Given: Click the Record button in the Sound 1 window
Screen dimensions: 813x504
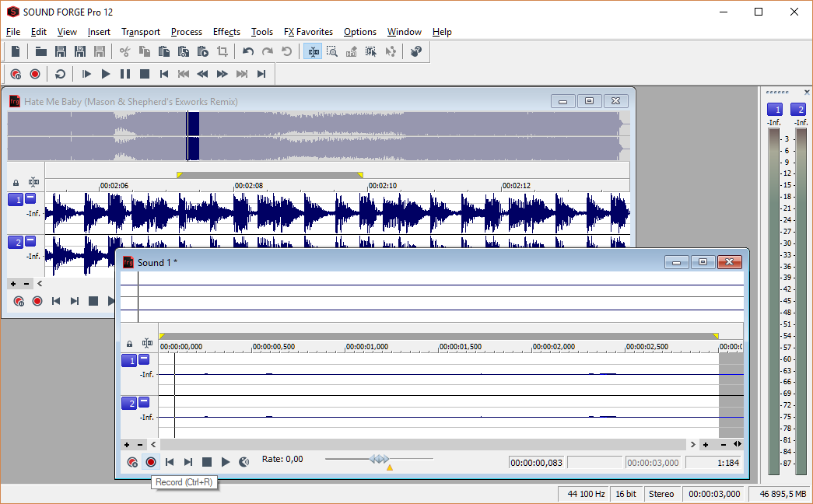Looking at the screenshot, I should pos(151,462).
